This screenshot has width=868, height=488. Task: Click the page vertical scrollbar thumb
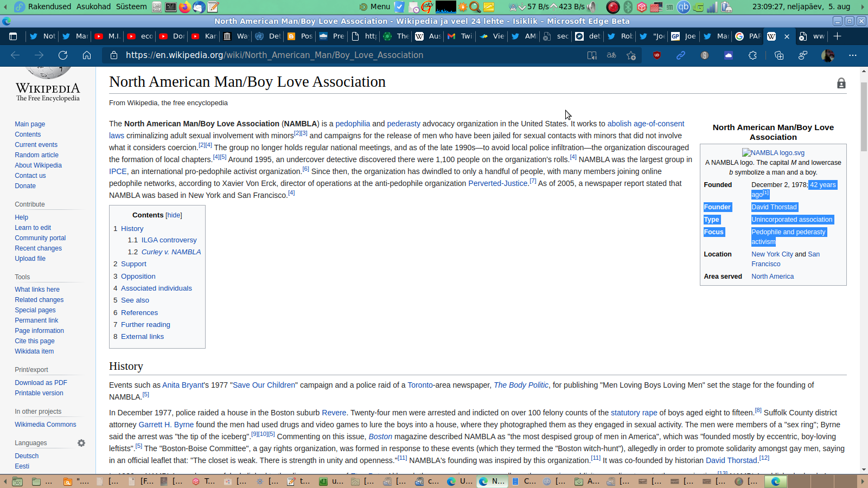pos(864,117)
